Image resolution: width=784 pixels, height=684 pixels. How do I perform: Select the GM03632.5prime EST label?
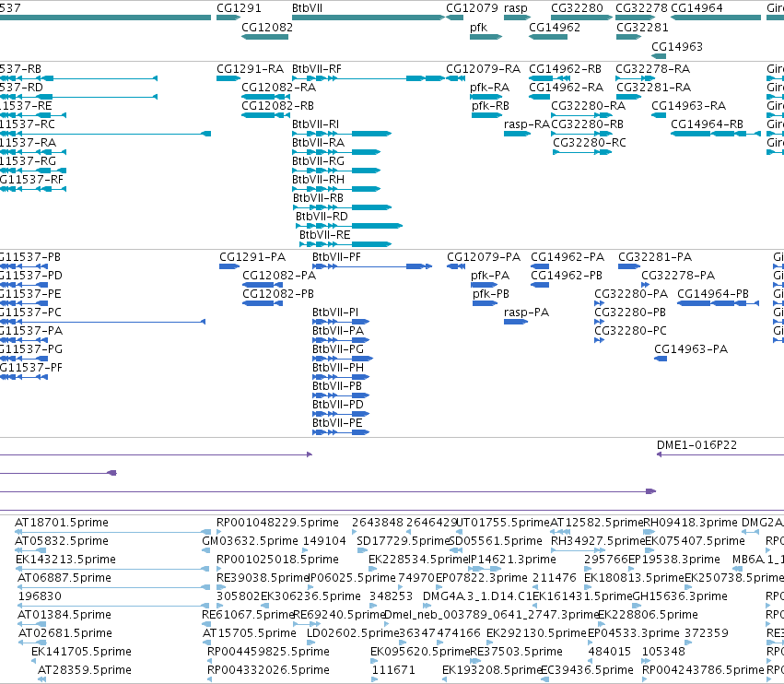[x=250, y=541]
